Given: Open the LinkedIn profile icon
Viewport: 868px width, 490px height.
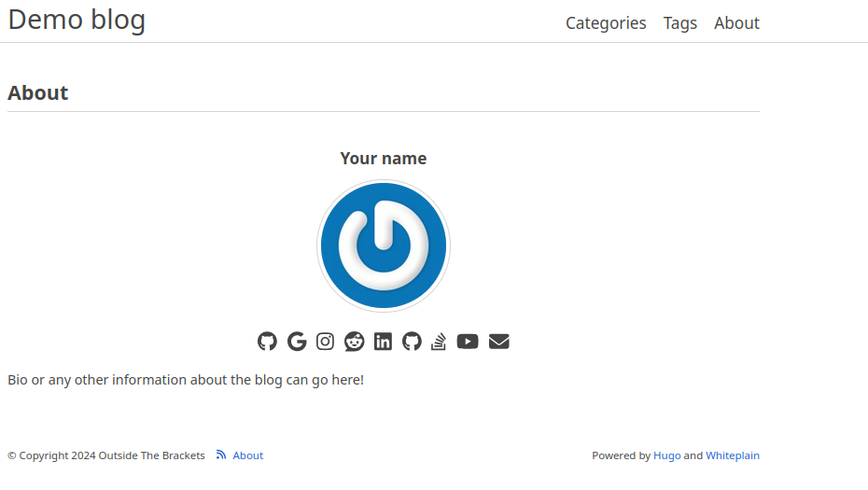Looking at the screenshot, I should (383, 342).
